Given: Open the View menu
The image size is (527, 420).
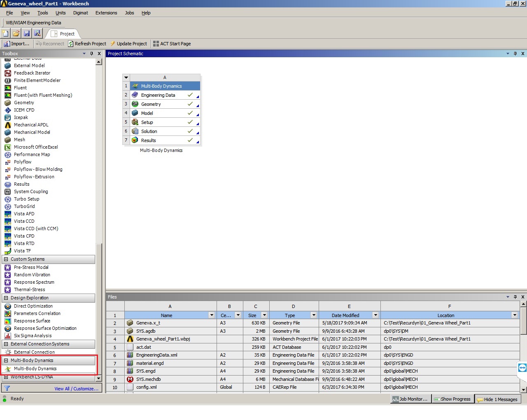Looking at the screenshot, I should pyautogui.click(x=25, y=13).
